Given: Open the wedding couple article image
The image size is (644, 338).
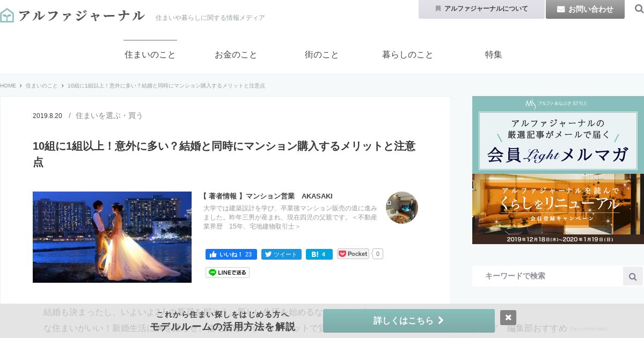Looking at the screenshot, I should click(112, 237).
